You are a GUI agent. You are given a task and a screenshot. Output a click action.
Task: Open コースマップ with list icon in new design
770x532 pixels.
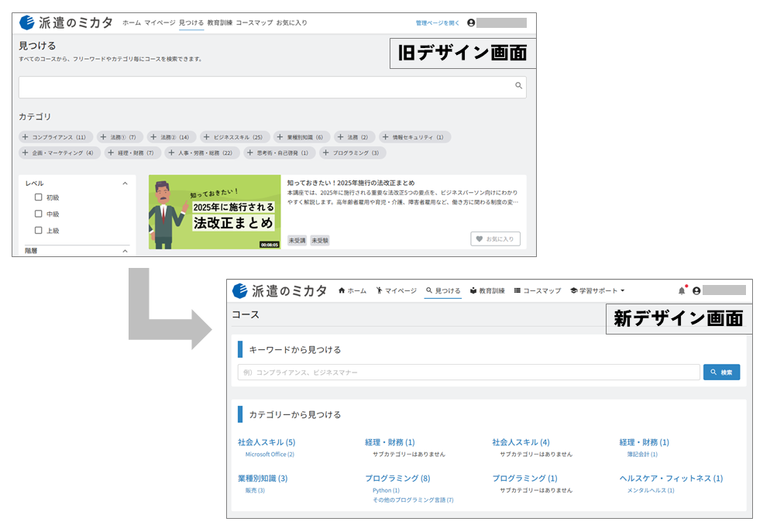[538, 290]
